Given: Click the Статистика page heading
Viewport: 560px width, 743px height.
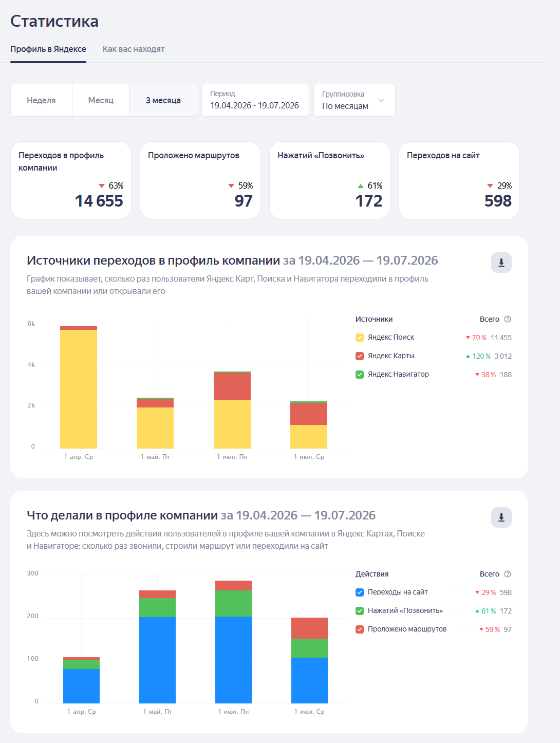Looking at the screenshot, I should point(54,21).
